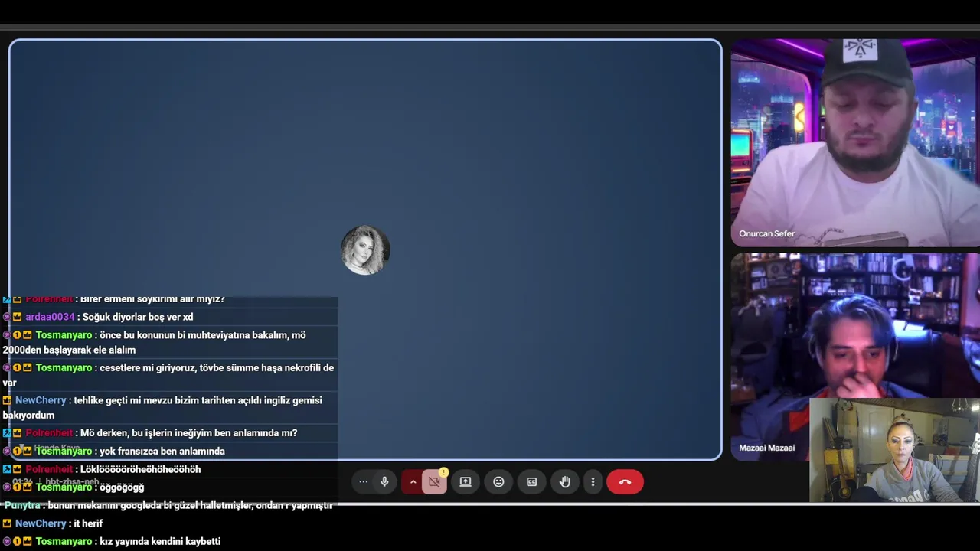Toggle closed captions in the call
Viewport: 980px width, 551px height.
[x=532, y=482]
